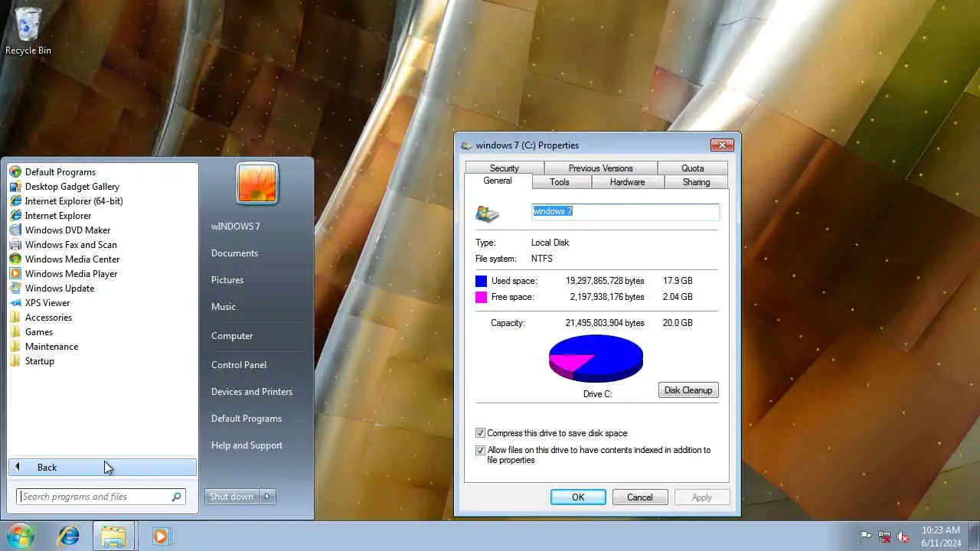Switch to the Tools tab

tap(560, 182)
